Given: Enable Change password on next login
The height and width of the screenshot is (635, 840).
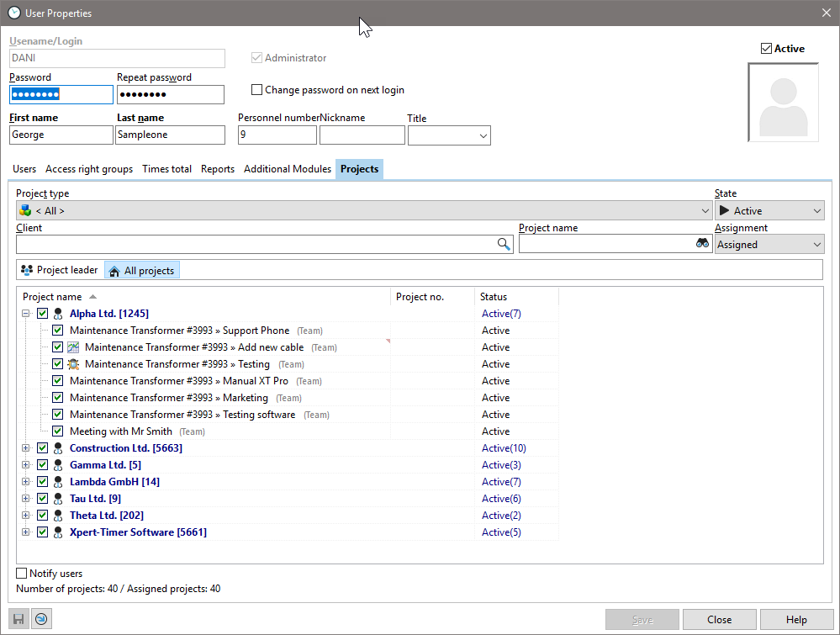Looking at the screenshot, I should [257, 90].
